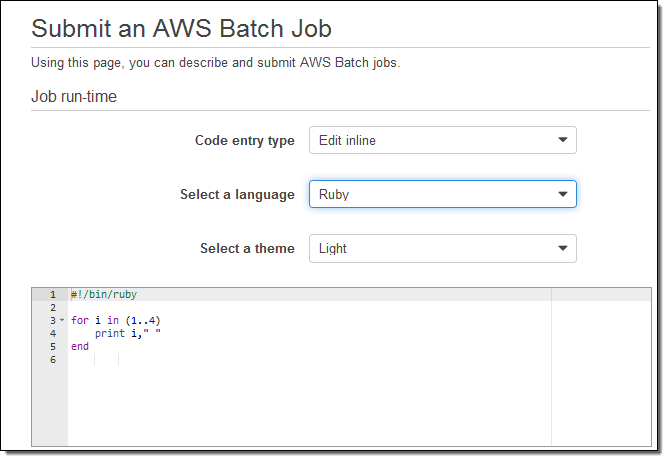
Task: Click line number 5 in the gutter
Action: coord(52,347)
